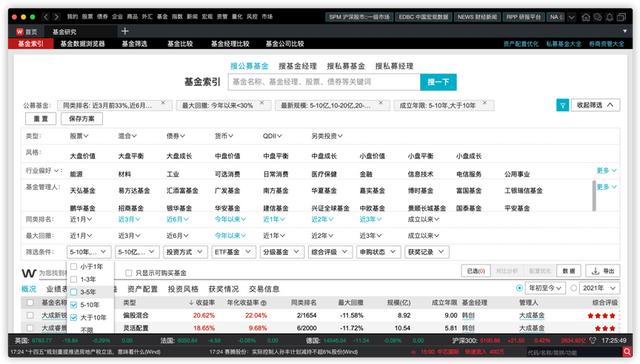
Task: Check the 3-5年 option in dropdown list
Action: coord(74,292)
